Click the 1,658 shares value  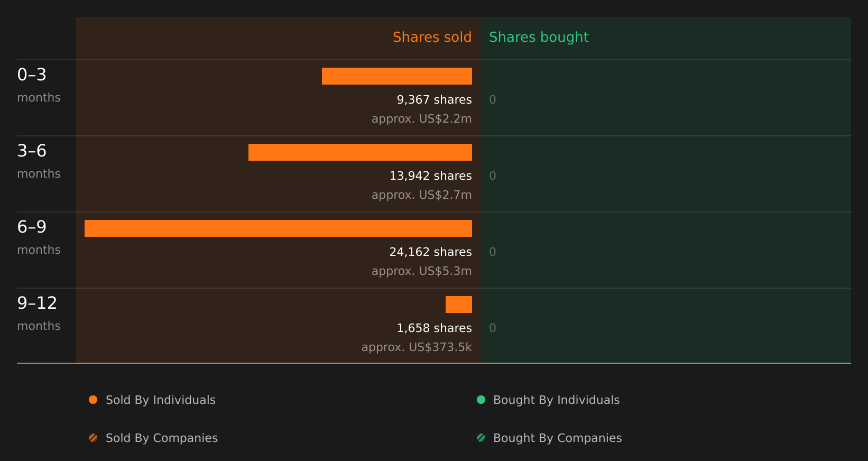pos(435,328)
